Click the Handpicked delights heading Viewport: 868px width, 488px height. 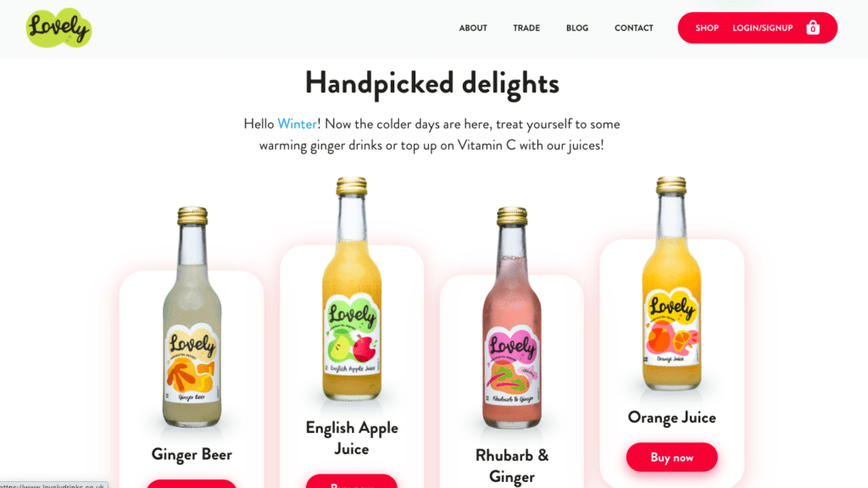[431, 84]
